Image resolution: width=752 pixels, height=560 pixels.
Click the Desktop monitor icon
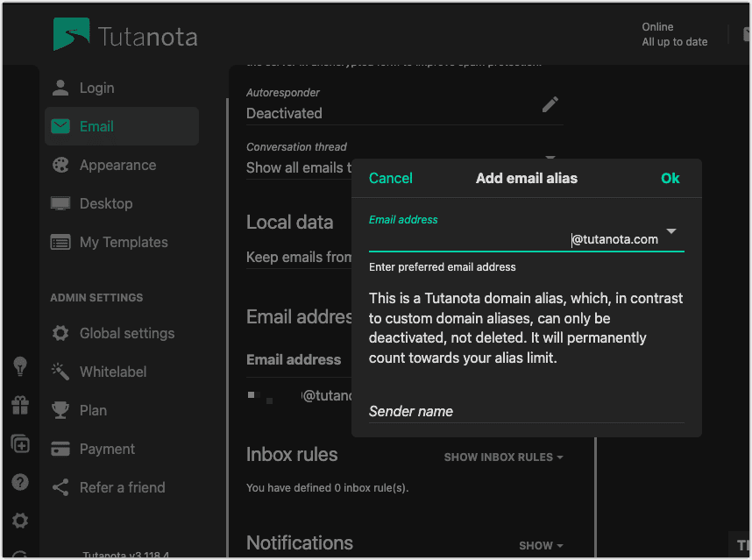(x=60, y=203)
